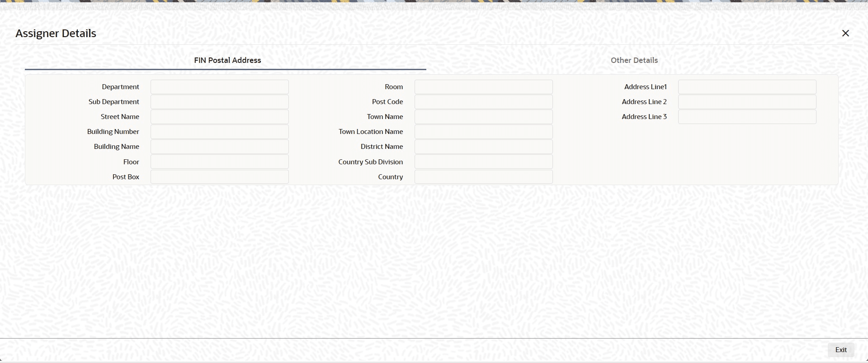Focus the Post Box field
Viewport: 868px width, 363px height.
pos(220,177)
